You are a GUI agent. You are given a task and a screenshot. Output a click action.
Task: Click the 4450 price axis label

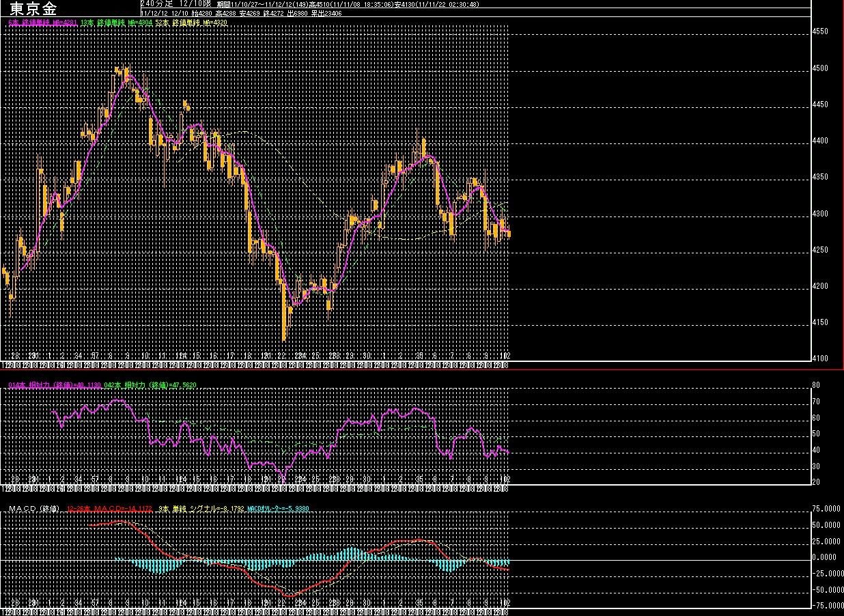(x=820, y=104)
